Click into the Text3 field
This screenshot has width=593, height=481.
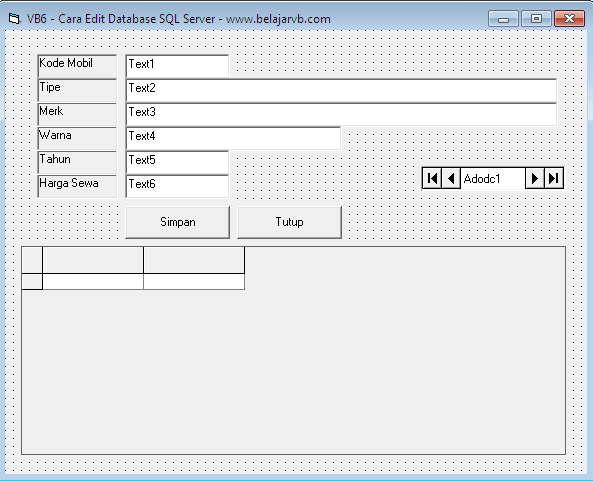coord(341,114)
